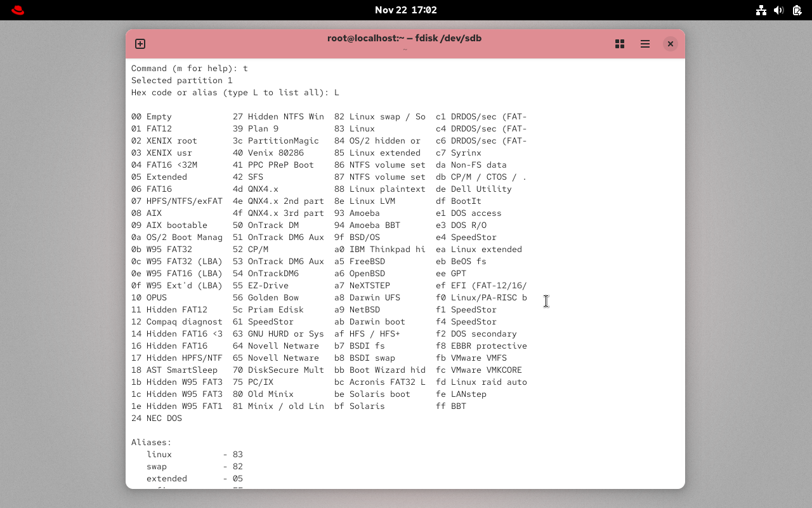Viewport: 812px width, 508px height.
Task: Click the wired network tray icon
Action: (x=761, y=10)
